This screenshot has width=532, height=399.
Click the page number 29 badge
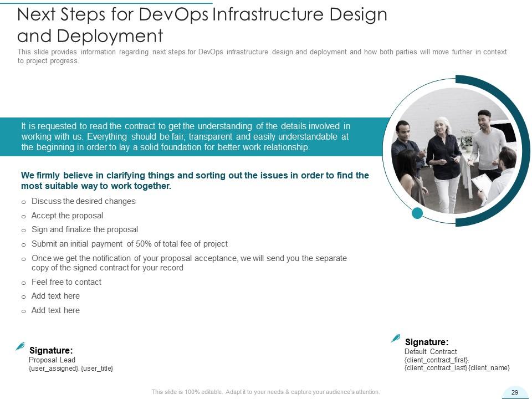point(514,392)
